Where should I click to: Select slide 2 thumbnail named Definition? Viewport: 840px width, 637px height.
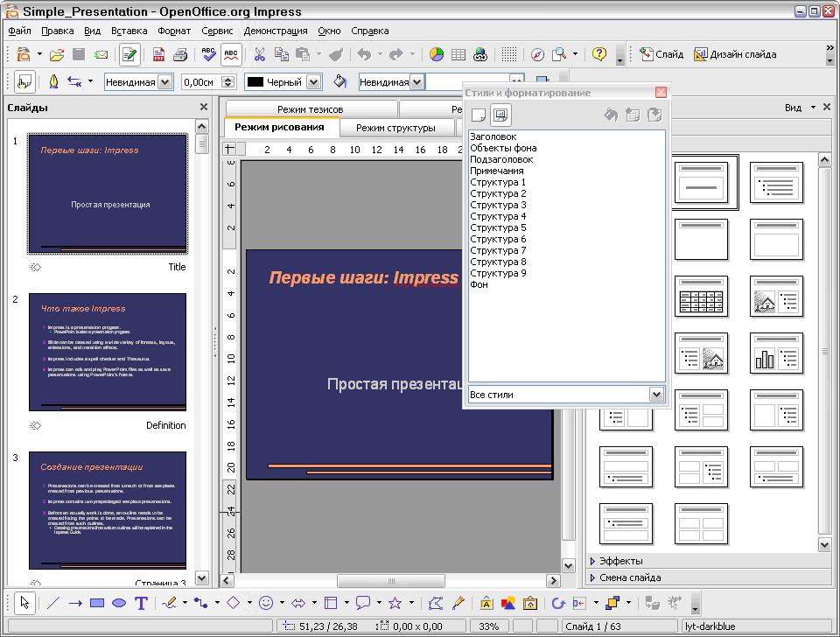(108, 352)
